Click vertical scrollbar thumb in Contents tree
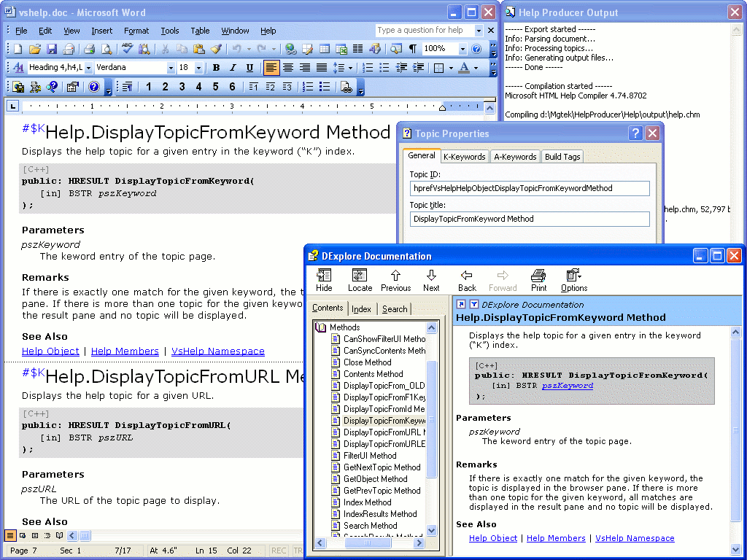The height and width of the screenshot is (560, 747). (x=432, y=419)
